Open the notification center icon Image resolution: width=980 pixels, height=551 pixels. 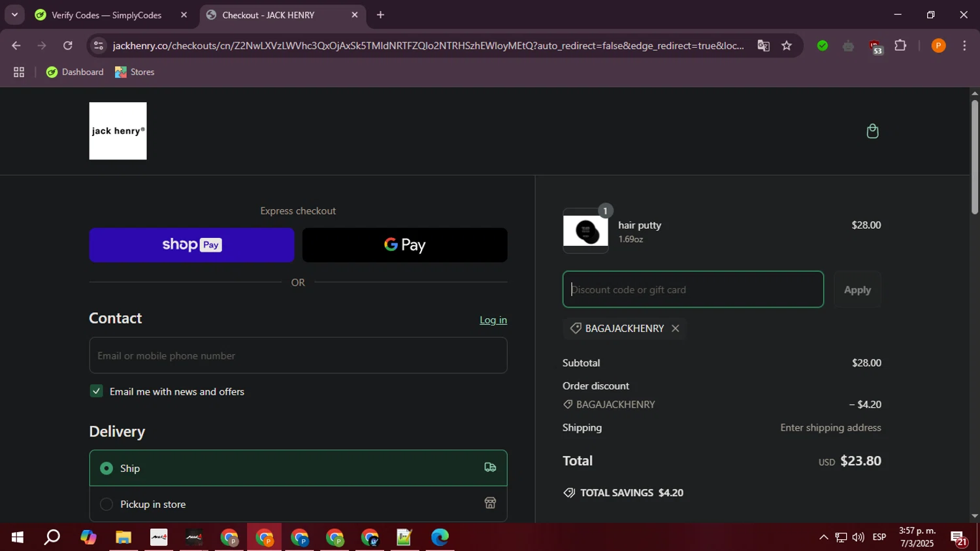(x=959, y=538)
